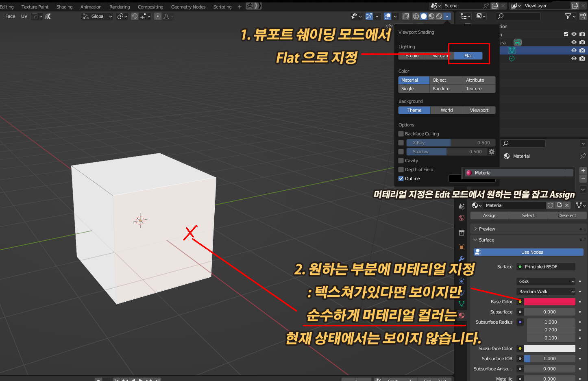The width and height of the screenshot is (588, 381).
Task: Click the Deselect button
Action: click(567, 216)
